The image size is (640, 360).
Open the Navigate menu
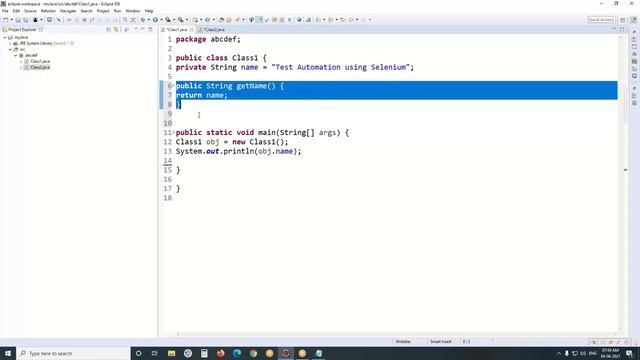click(x=68, y=11)
